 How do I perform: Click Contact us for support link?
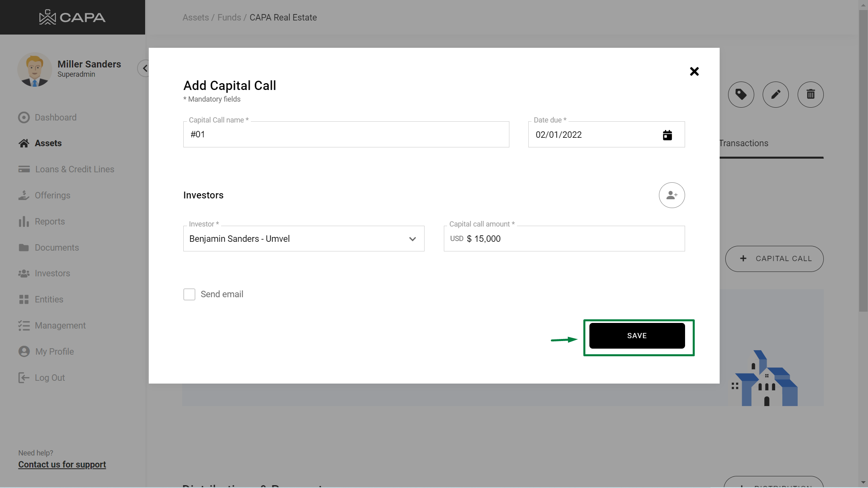[62, 464]
